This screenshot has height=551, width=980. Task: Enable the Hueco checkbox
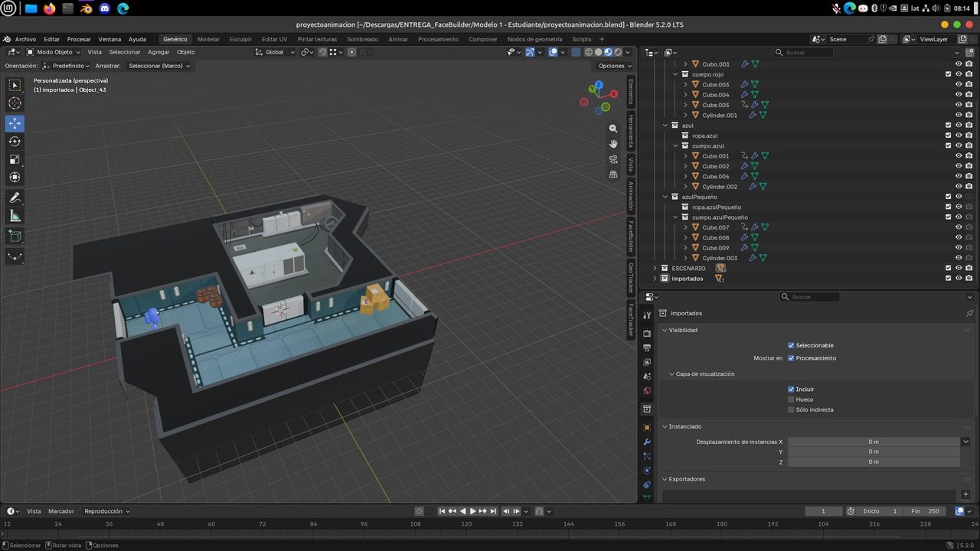(791, 399)
